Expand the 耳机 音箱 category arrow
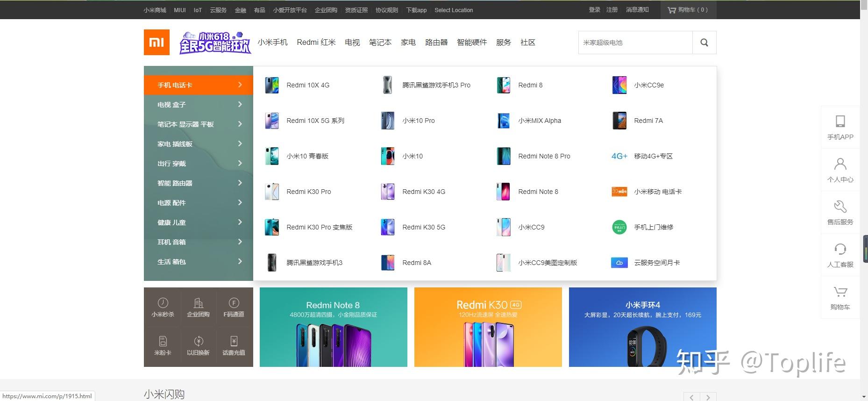The width and height of the screenshot is (868, 401). (240, 242)
